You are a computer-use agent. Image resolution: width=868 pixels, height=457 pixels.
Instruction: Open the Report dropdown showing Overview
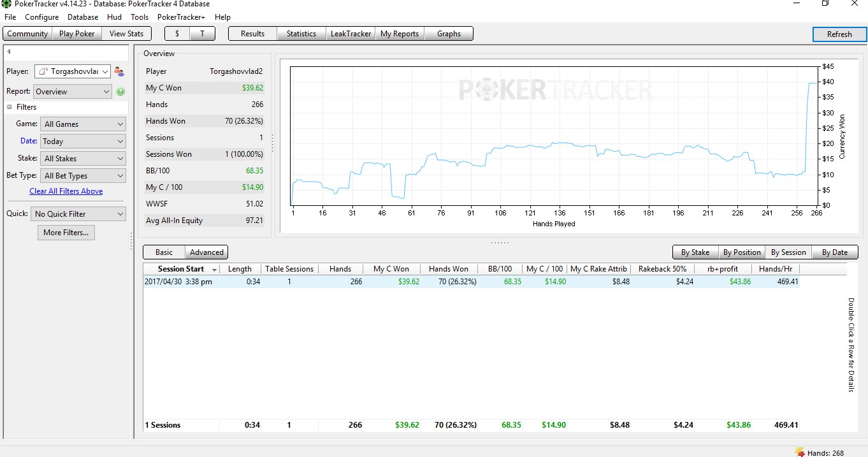pos(73,92)
